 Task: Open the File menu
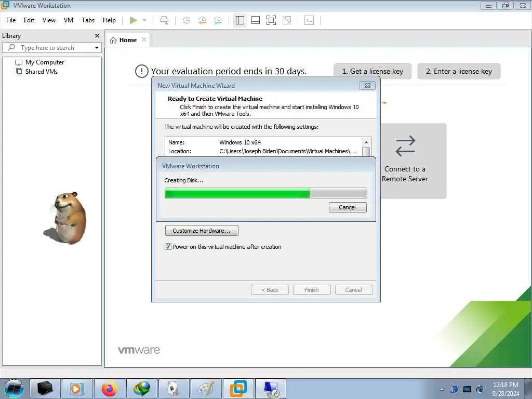pos(11,20)
